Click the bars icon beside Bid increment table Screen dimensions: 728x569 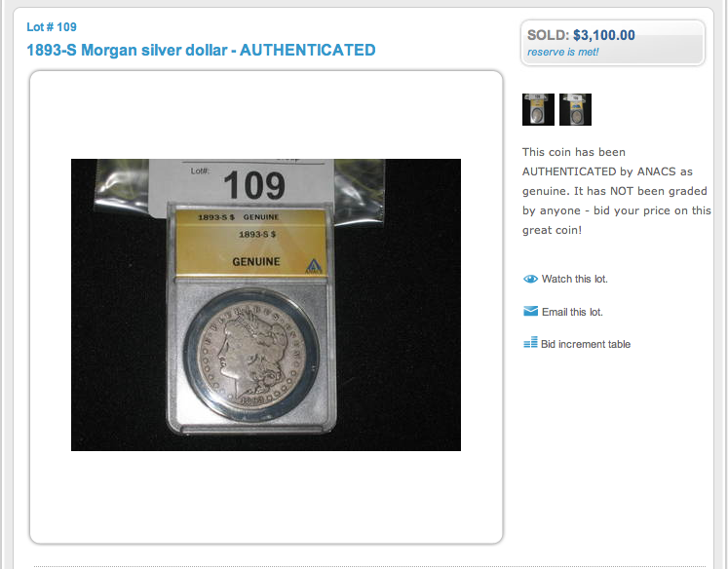pyautogui.click(x=530, y=343)
